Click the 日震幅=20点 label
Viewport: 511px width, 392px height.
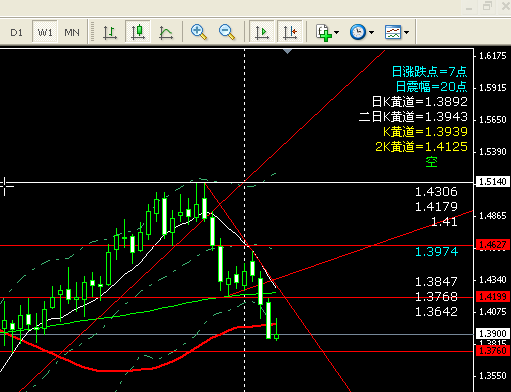click(x=431, y=87)
